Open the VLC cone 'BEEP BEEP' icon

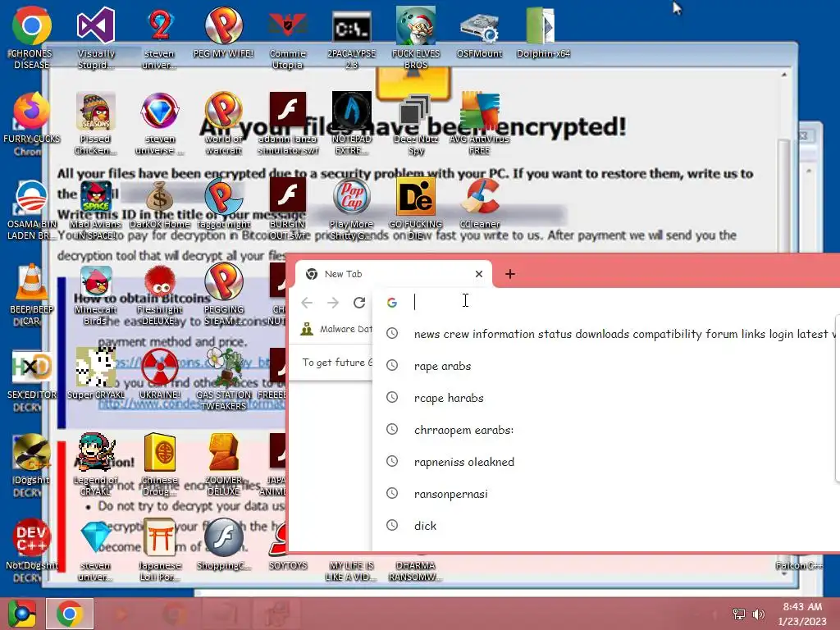coord(32,281)
